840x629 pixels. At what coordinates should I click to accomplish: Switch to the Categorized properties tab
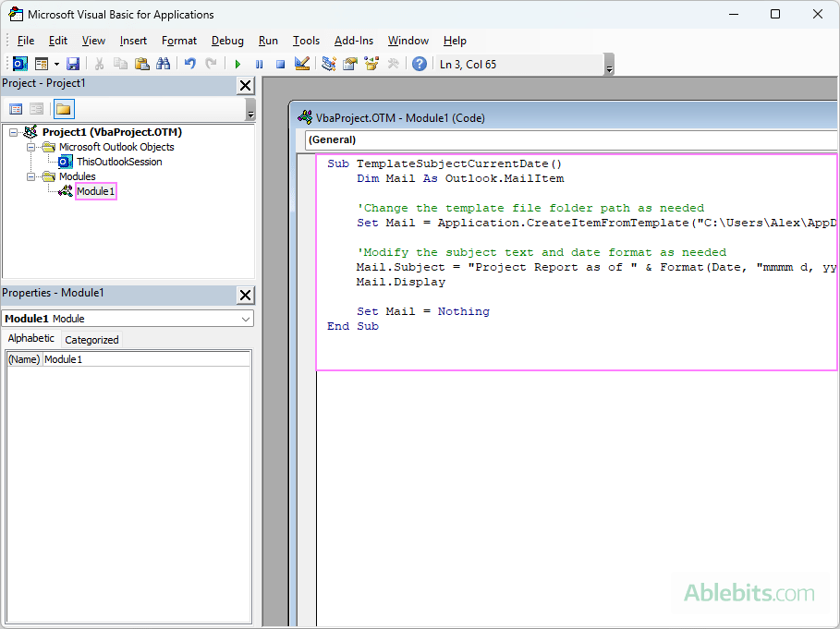91,340
